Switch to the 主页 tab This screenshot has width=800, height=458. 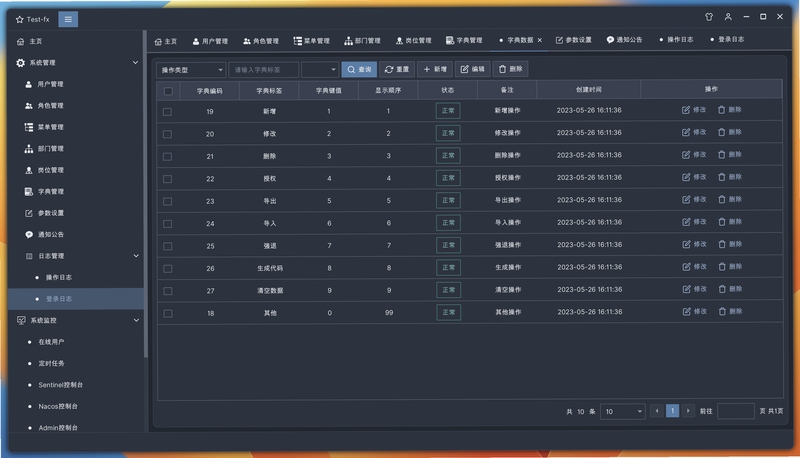click(166, 41)
